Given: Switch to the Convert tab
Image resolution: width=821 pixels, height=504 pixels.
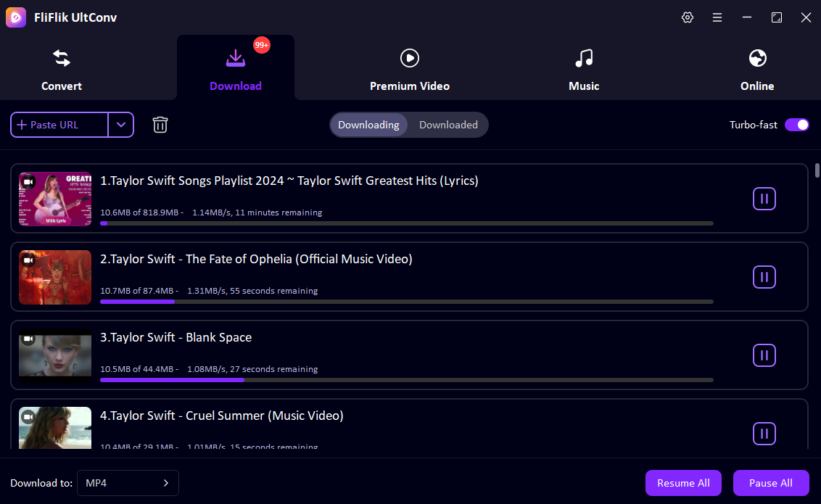Looking at the screenshot, I should point(62,69).
